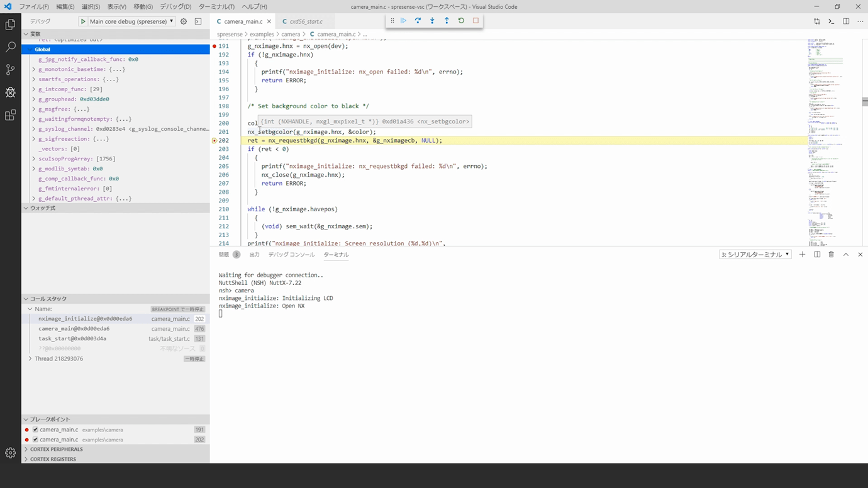Grab the debug toolbar drag handle
868x488 pixels.
pos(392,21)
